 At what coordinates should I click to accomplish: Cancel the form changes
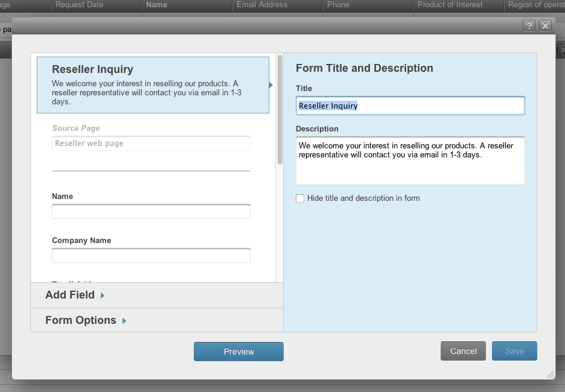click(x=463, y=351)
